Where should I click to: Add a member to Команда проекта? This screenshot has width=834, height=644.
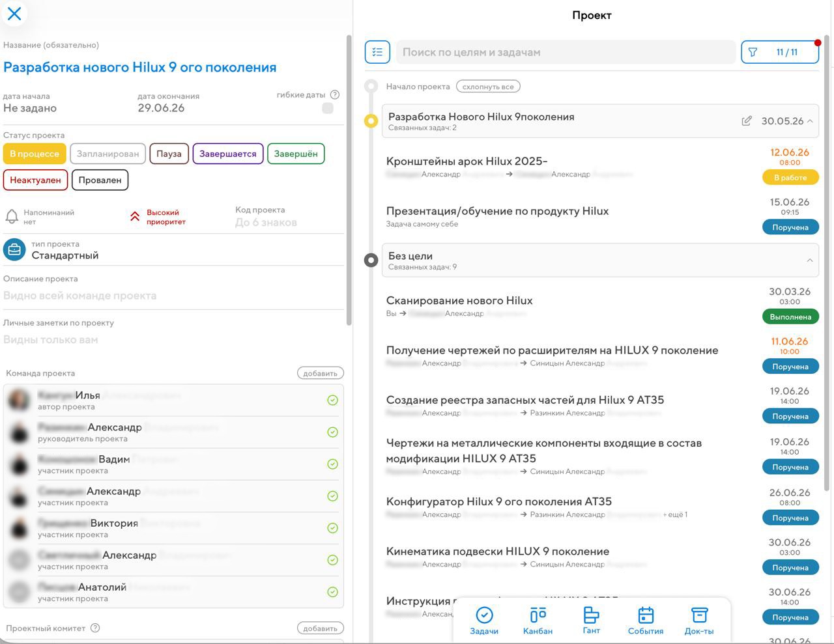point(321,373)
